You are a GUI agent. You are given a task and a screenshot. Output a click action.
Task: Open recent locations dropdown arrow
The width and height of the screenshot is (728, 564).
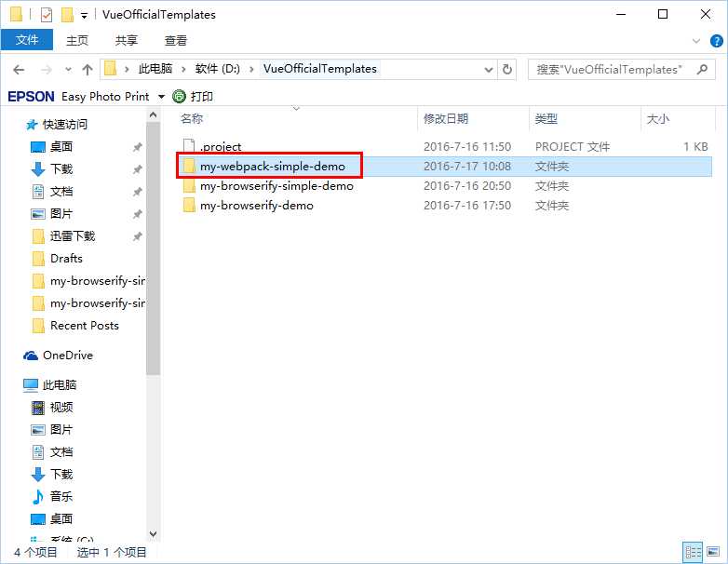click(68, 70)
